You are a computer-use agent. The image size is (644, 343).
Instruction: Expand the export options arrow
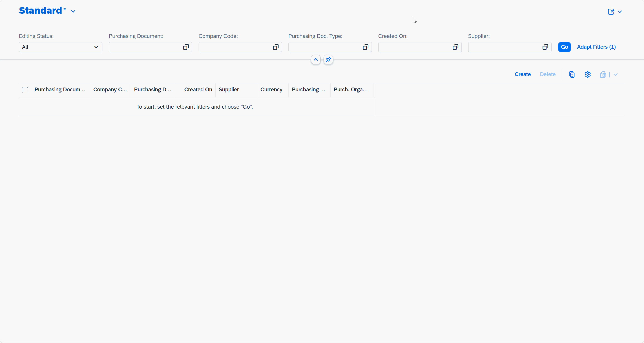coord(616,75)
